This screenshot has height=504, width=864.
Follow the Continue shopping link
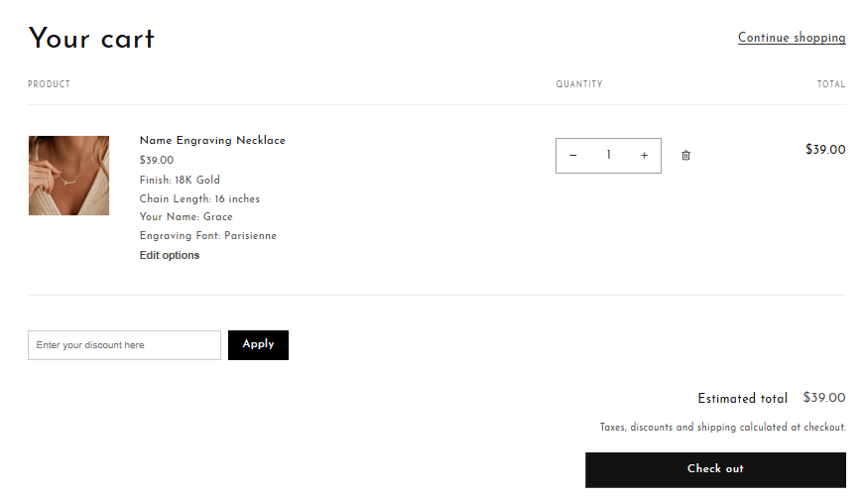point(792,38)
